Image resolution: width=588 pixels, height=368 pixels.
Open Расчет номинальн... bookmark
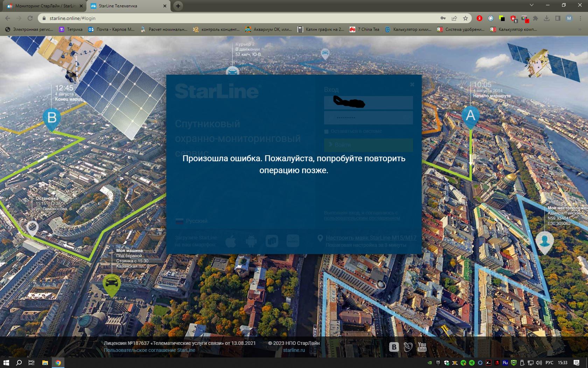pos(163,29)
